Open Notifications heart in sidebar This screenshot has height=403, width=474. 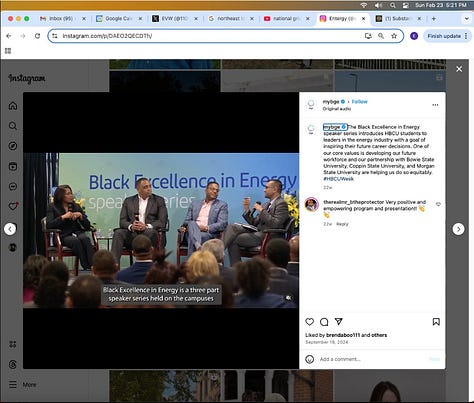(13, 206)
